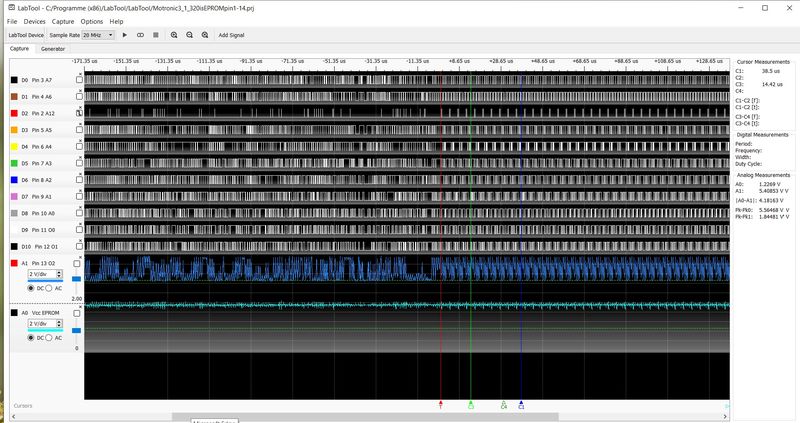Image resolution: width=800 pixels, height=423 pixels.
Task: Switch to the Generator tab
Action: tap(53, 49)
